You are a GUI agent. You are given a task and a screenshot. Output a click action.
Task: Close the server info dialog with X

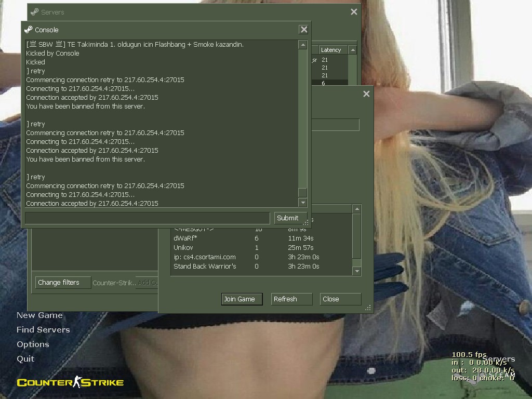366,94
